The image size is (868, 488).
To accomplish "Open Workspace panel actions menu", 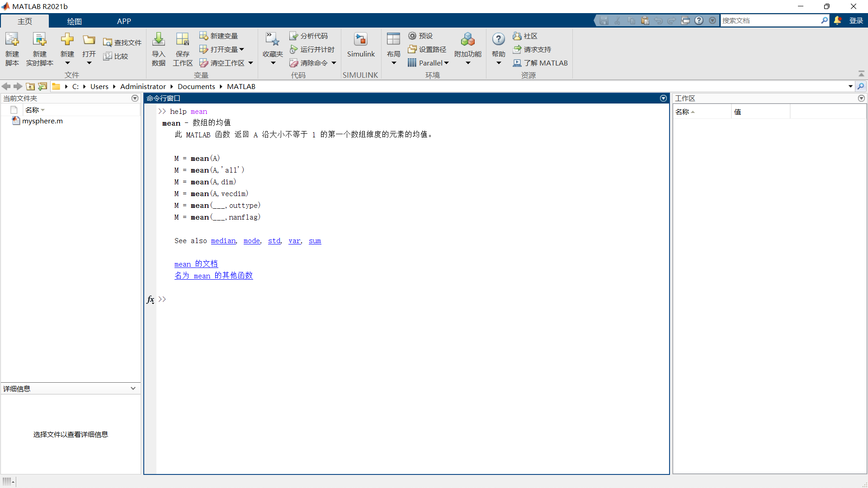I will [861, 98].
